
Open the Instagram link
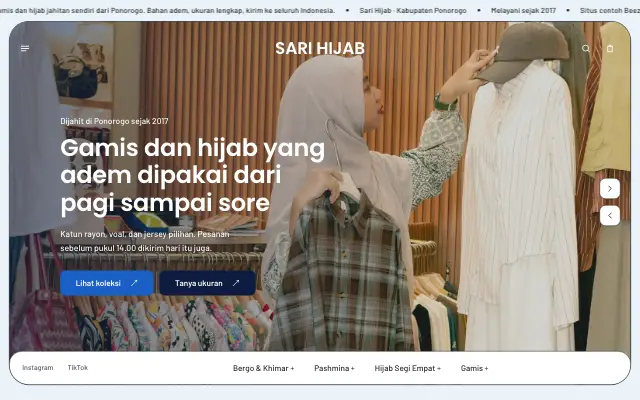coord(38,367)
